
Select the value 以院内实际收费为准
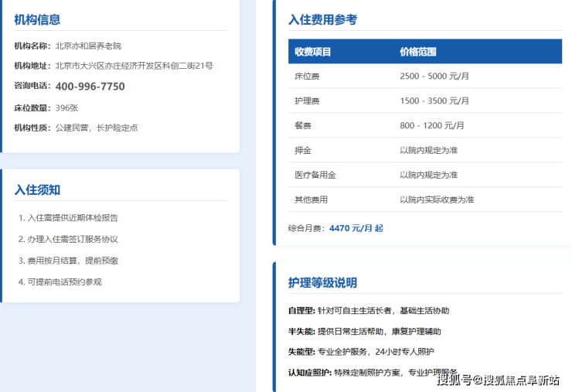[437, 199]
